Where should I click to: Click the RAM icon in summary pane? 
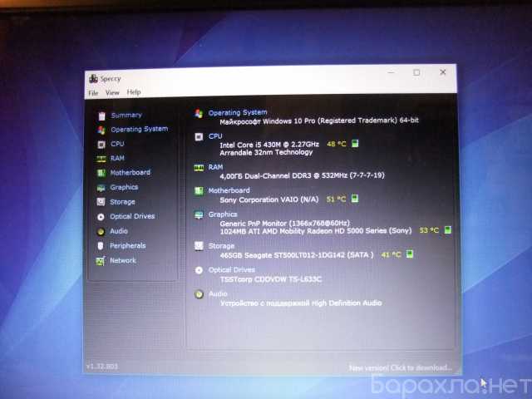199,168
